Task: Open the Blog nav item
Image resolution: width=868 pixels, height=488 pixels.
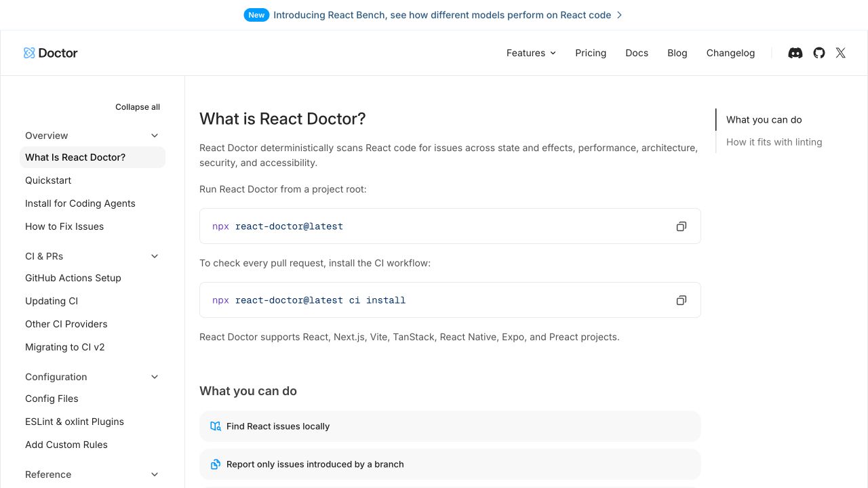Action: 677,53
